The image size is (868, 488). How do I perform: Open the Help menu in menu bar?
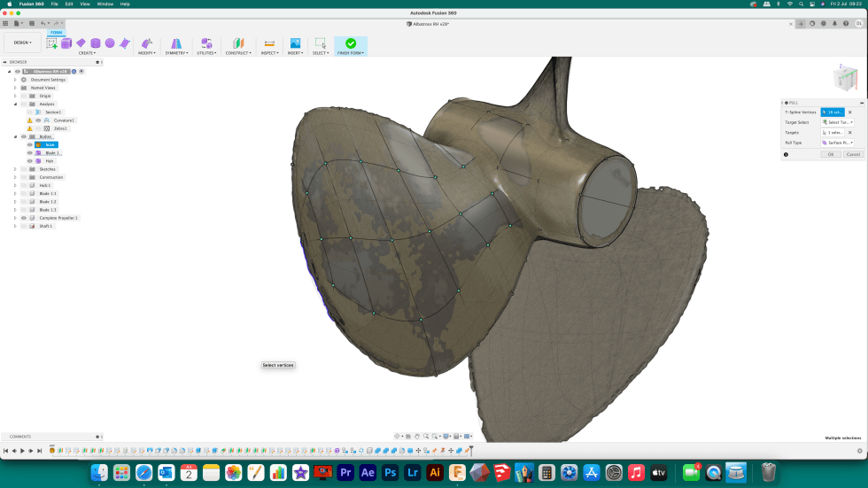pos(125,4)
